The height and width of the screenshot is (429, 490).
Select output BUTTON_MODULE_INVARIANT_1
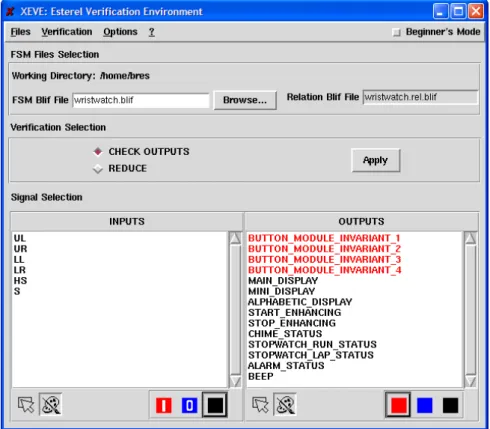tap(324, 238)
